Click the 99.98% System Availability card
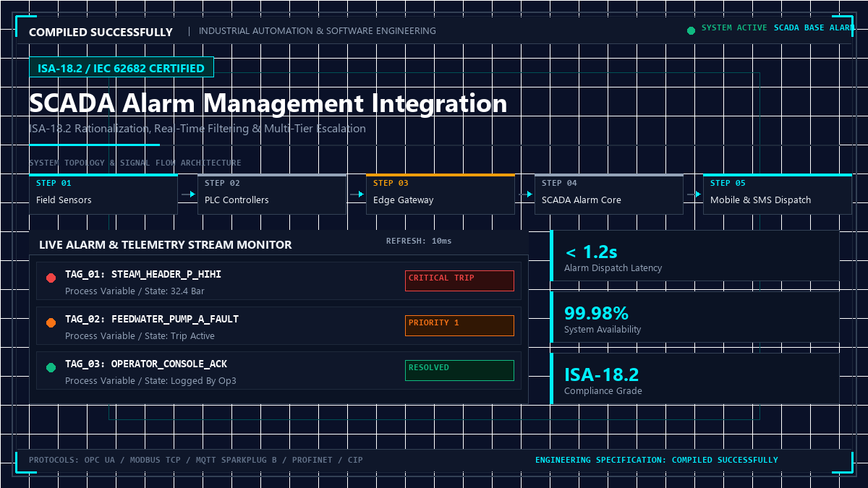Screen dimensions: 868x488 [x=695, y=317]
